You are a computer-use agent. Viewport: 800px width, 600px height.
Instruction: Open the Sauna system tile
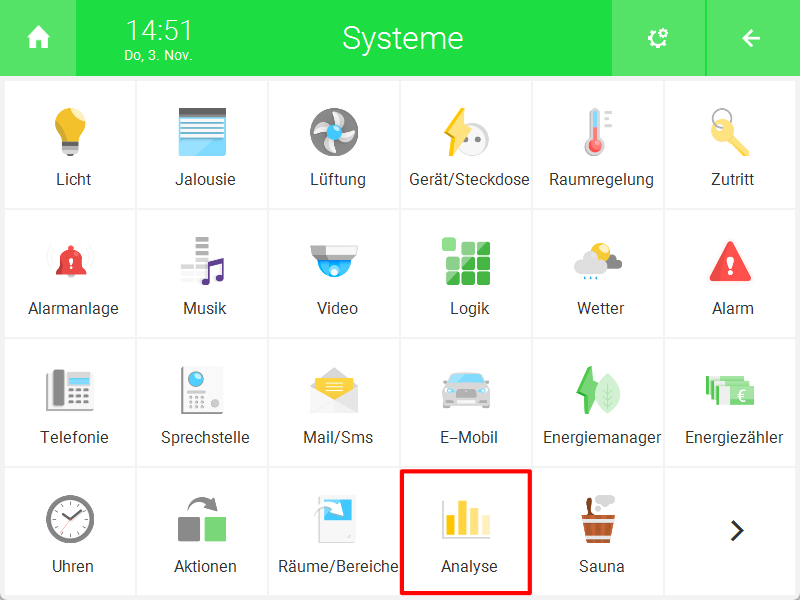click(598, 532)
